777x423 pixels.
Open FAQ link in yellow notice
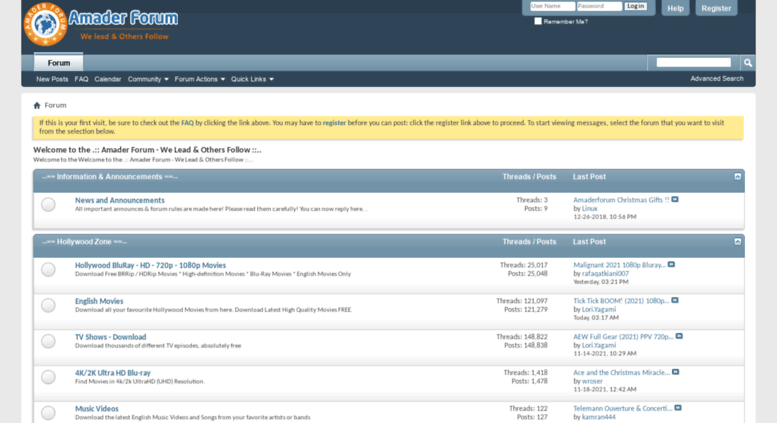coord(187,123)
